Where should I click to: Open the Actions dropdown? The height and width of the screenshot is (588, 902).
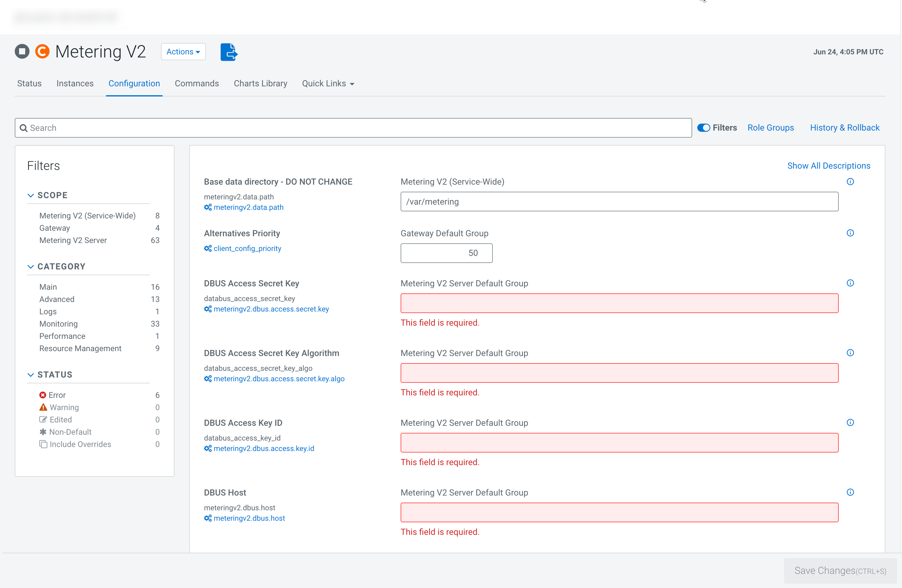point(183,52)
